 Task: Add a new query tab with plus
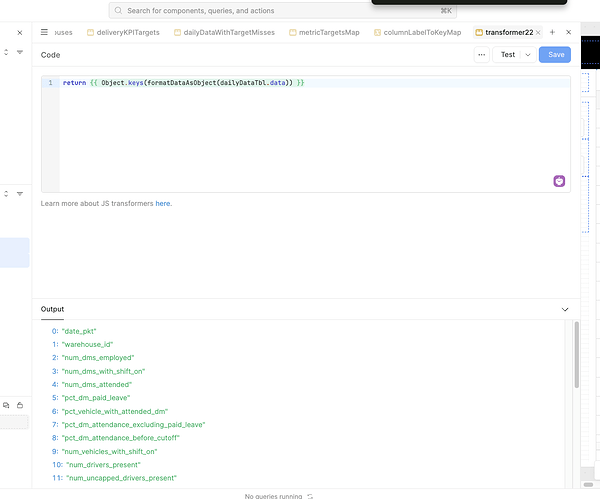[x=552, y=32]
